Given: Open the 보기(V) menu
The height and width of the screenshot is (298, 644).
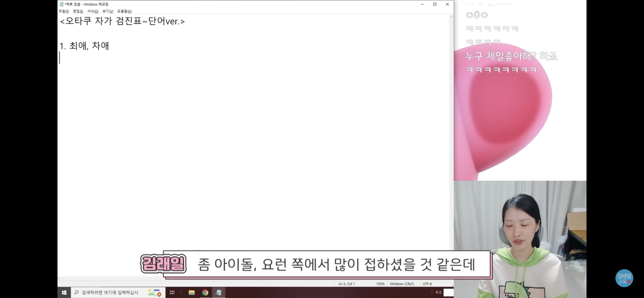Looking at the screenshot, I should [108, 11].
